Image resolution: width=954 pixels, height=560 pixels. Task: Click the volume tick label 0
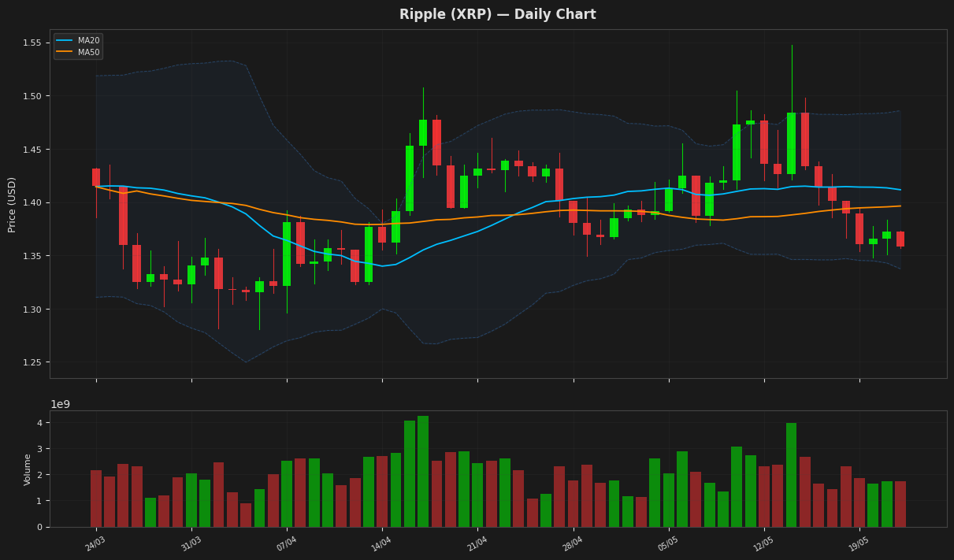pyautogui.click(x=39, y=527)
